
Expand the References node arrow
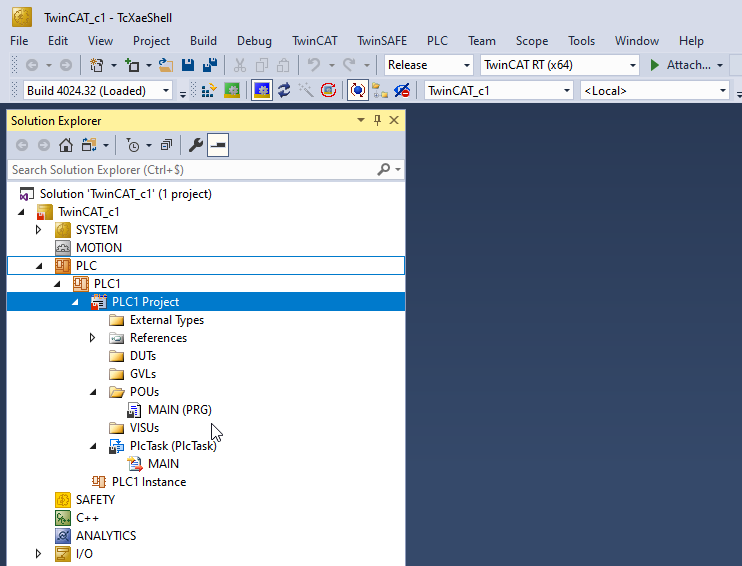click(x=93, y=338)
